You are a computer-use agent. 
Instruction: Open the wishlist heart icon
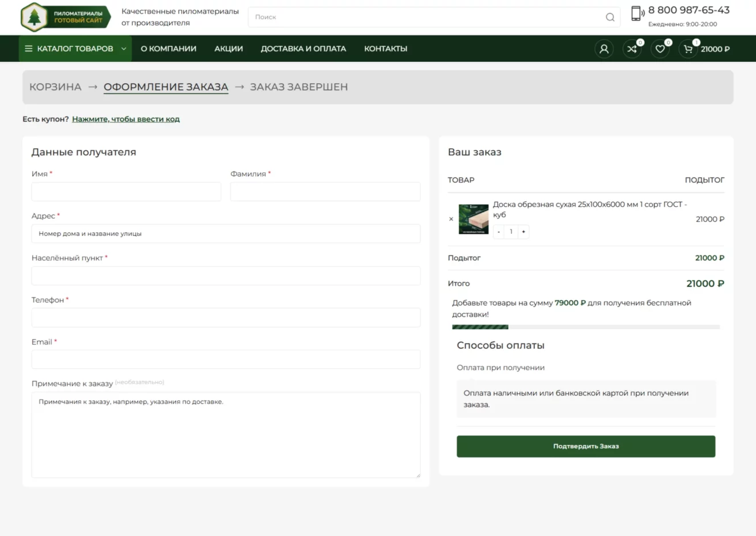pos(660,49)
